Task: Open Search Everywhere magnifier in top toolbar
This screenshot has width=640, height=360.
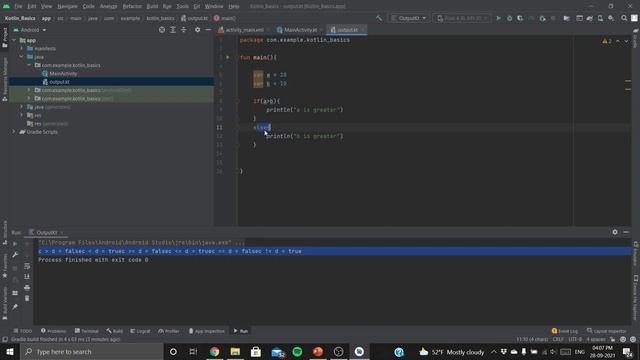Action: pos(624,18)
